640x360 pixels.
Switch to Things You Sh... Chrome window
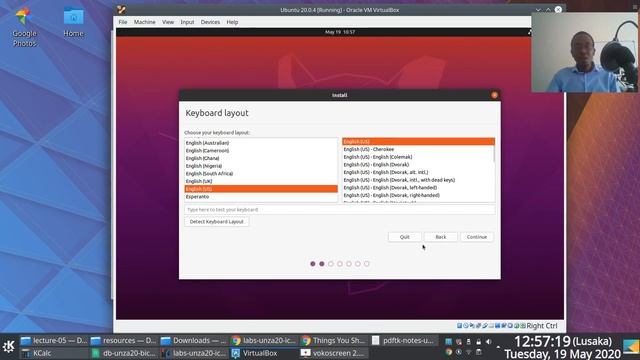point(334,340)
